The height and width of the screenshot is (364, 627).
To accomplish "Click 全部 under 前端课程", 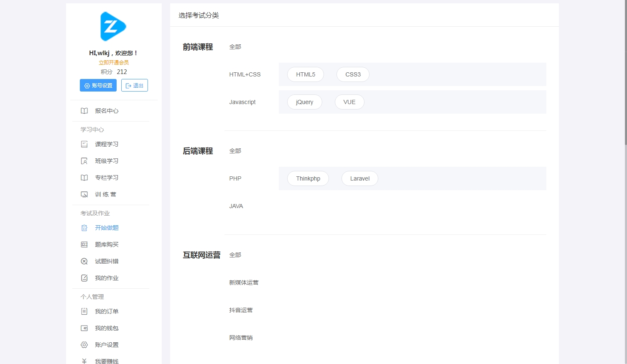I will pyautogui.click(x=235, y=47).
